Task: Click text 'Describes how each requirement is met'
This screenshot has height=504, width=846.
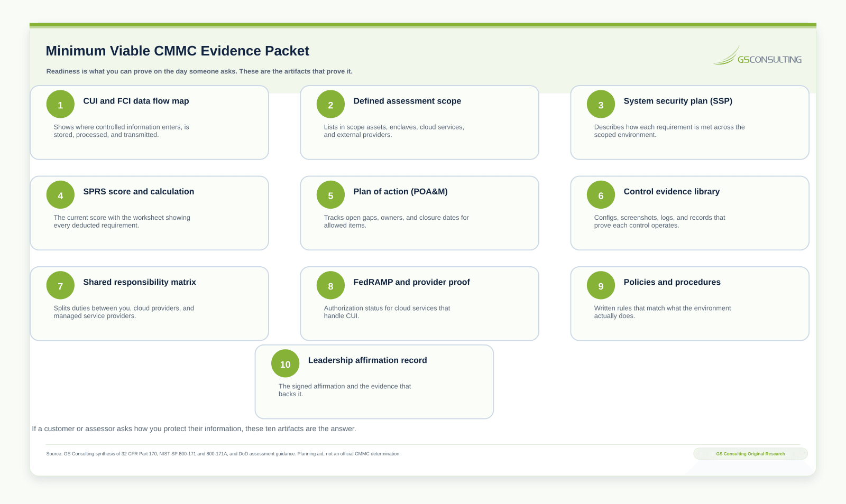Action: 669,131
